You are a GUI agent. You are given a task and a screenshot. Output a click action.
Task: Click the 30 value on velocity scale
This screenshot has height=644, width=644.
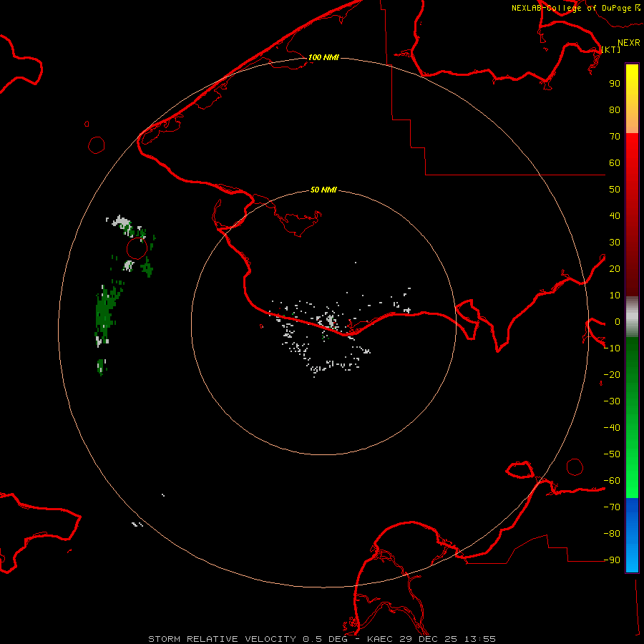pos(615,243)
